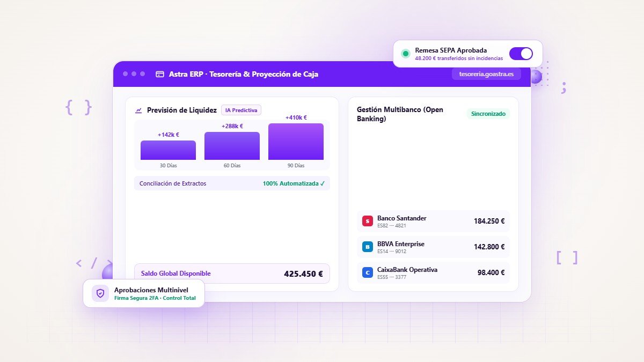The height and width of the screenshot is (362, 644).
Task: Click the 184.250 € Santander balance
Action: (489, 221)
